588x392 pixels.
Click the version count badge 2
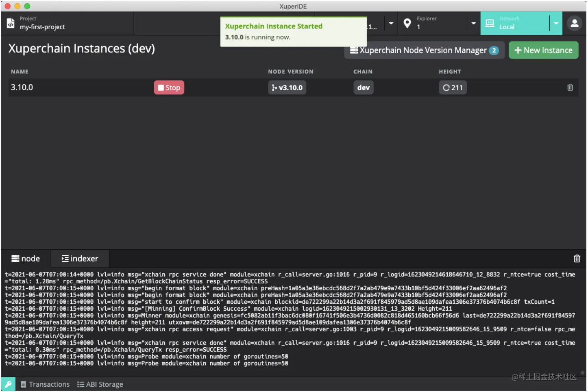(x=494, y=50)
